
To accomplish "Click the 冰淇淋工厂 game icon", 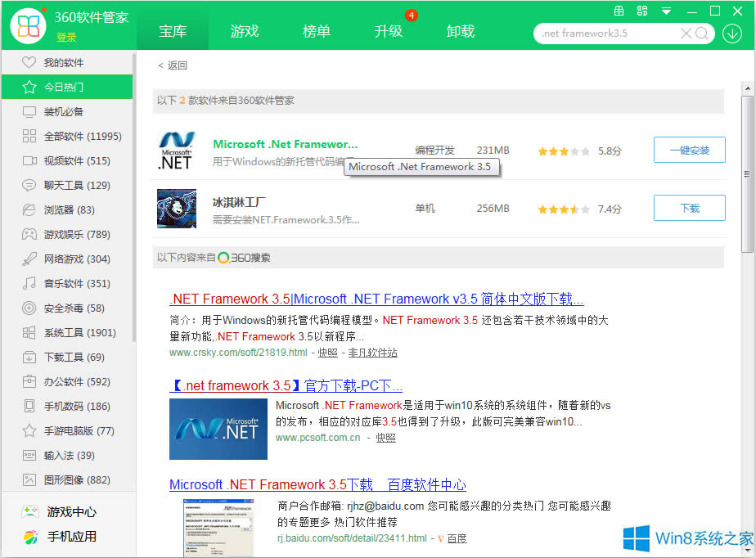I will pos(177,209).
